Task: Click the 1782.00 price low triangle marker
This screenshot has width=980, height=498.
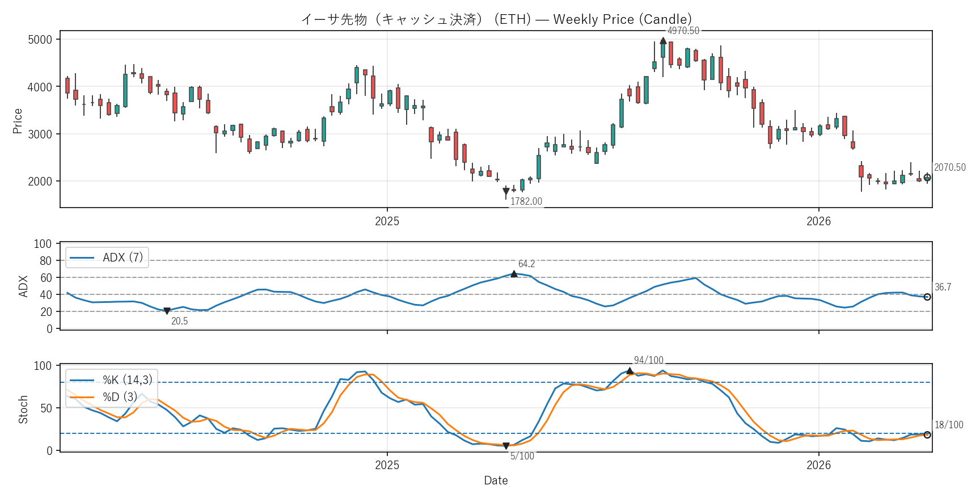Action: (x=506, y=192)
